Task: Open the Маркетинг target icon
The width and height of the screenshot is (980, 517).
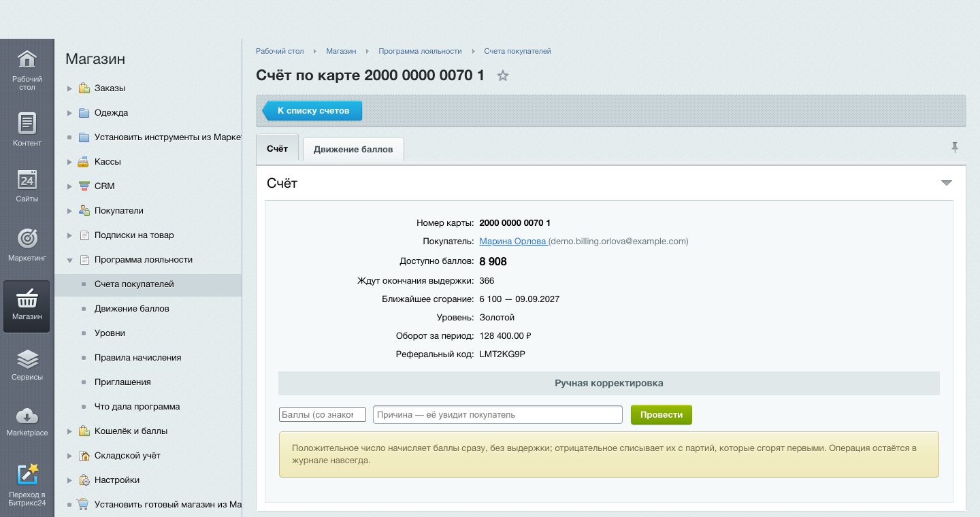Action: [27, 237]
